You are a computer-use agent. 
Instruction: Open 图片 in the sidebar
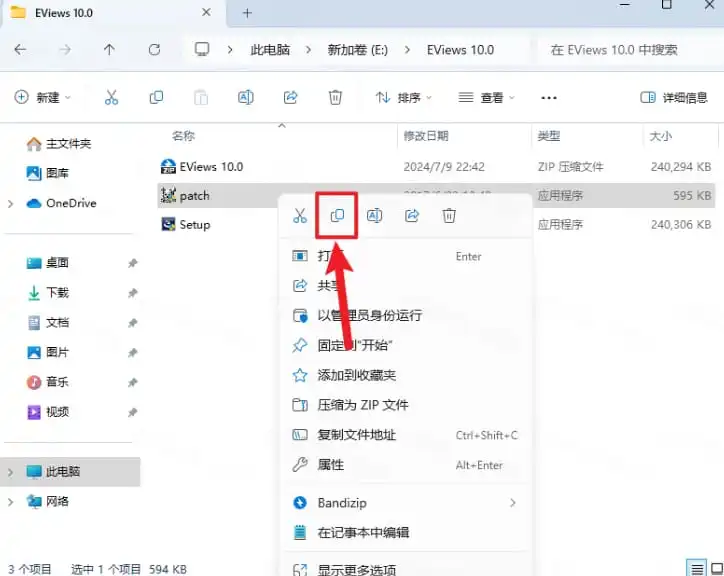coord(48,352)
